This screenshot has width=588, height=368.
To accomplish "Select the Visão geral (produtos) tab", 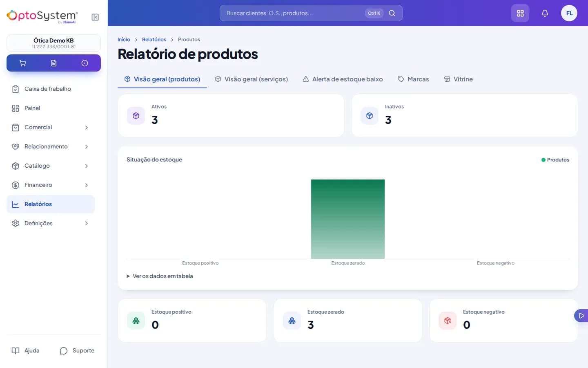I will pos(162,79).
